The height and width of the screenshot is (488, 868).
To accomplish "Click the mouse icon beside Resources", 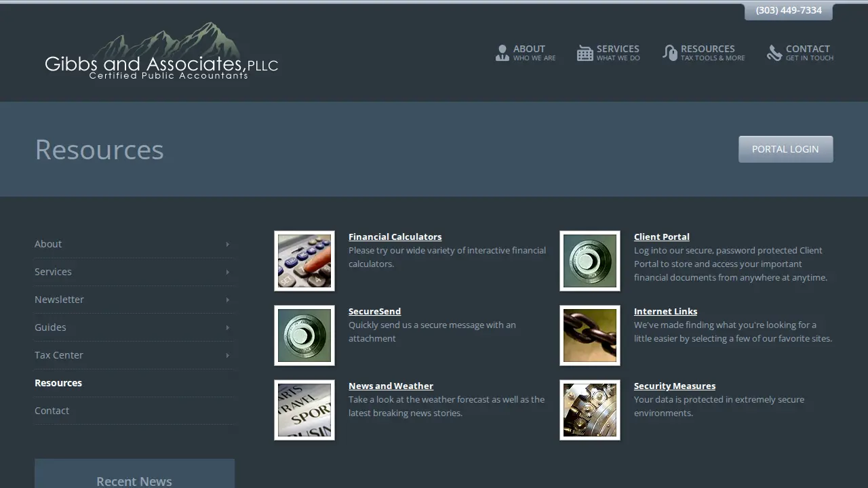I will [x=670, y=53].
